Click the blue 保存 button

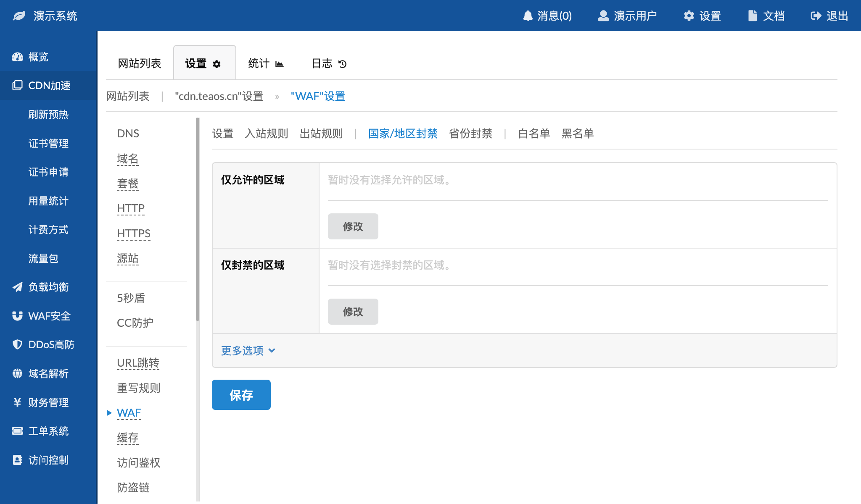tap(241, 395)
